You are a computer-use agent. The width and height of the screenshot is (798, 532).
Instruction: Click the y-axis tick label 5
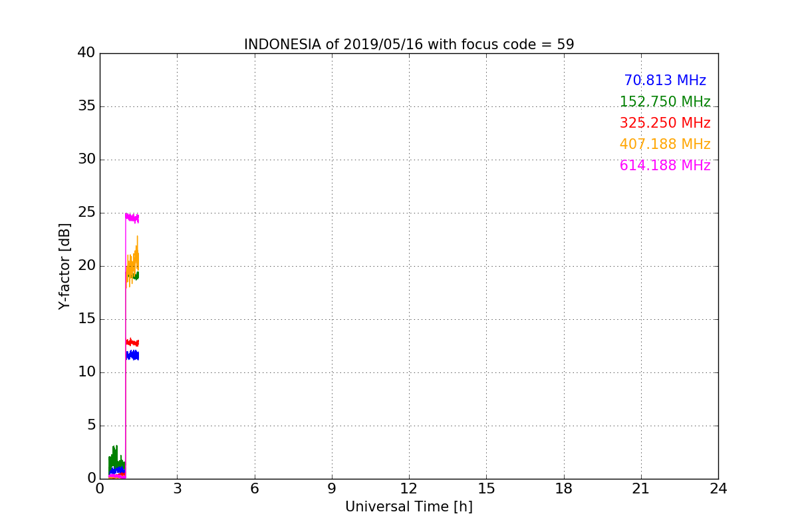91,426
